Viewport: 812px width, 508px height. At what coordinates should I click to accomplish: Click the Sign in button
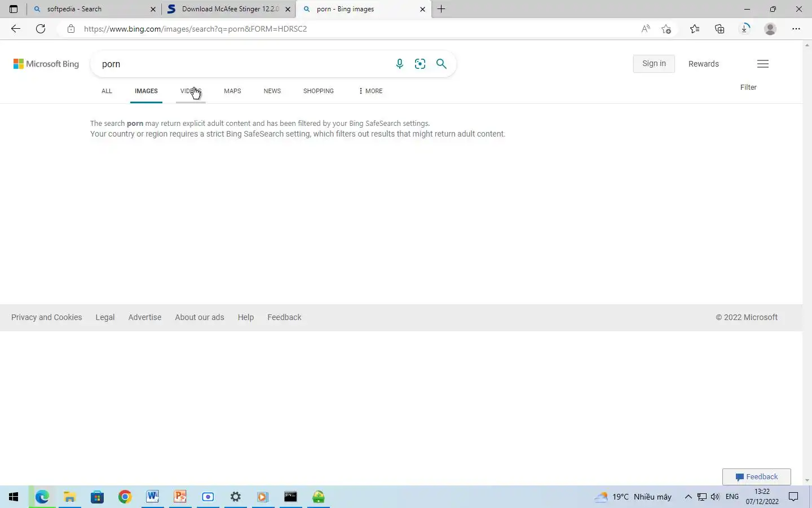click(x=654, y=64)
